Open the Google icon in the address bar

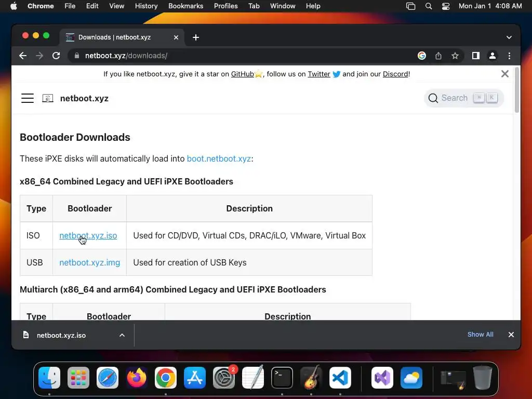tap(422, 56)
